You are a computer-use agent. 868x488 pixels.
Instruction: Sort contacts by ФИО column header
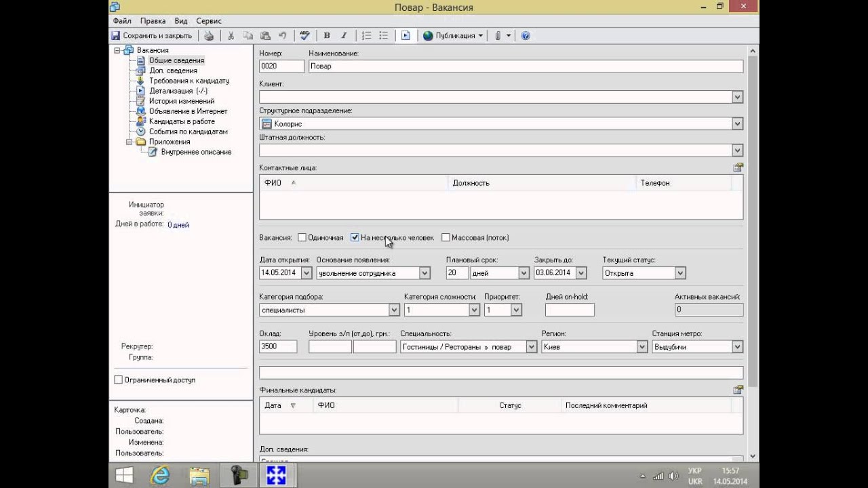click(x=353, y=183)
